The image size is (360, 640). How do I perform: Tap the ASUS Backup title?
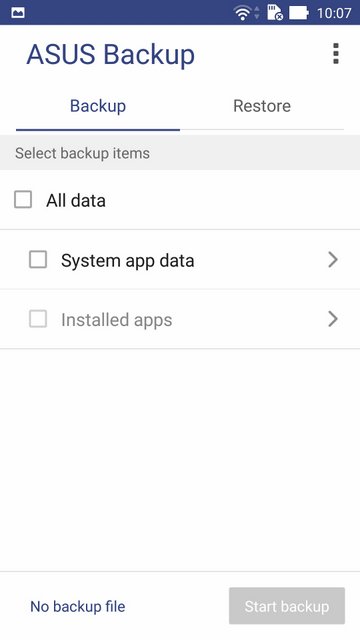[x=111, y=55]
